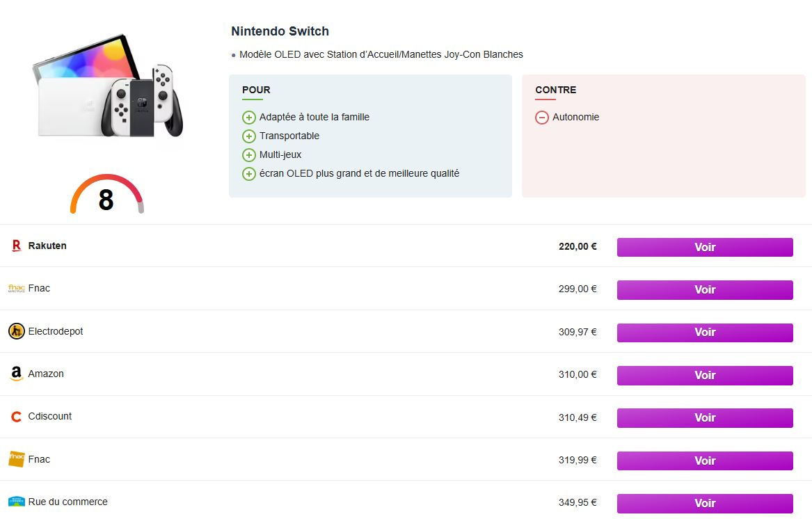Image resolution: width=812 pixels, height=519 pixels.
Task: Click the 309,97 € price
Action: (x=578, y=332)
